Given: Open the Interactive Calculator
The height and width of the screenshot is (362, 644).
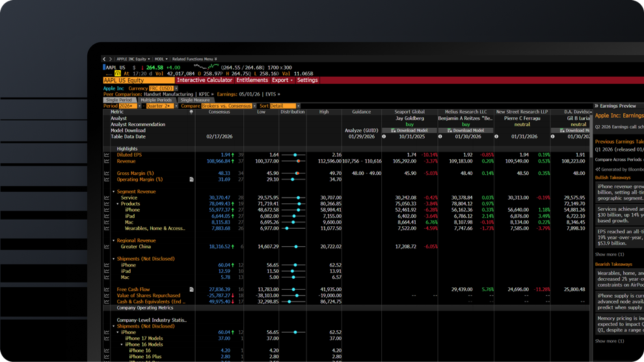Looking at the screenshot, I should pyautogui.click(x=204, y=81).
